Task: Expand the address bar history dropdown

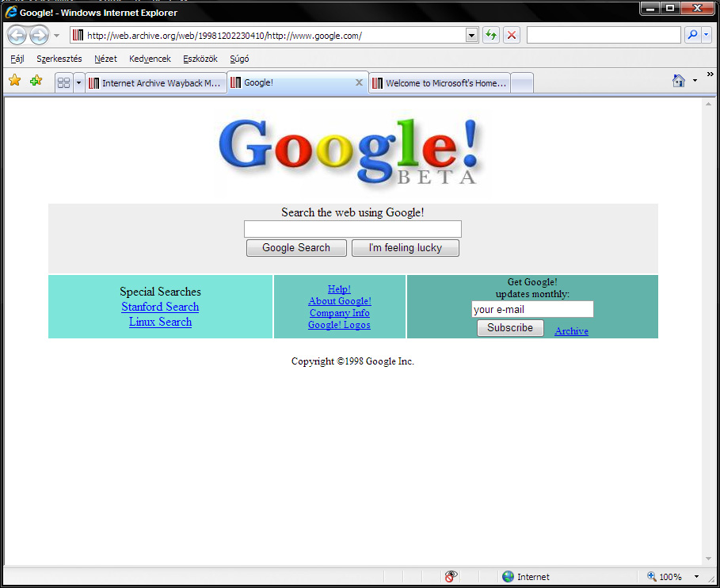Action: pyautogui.click(x=471, y=36)
